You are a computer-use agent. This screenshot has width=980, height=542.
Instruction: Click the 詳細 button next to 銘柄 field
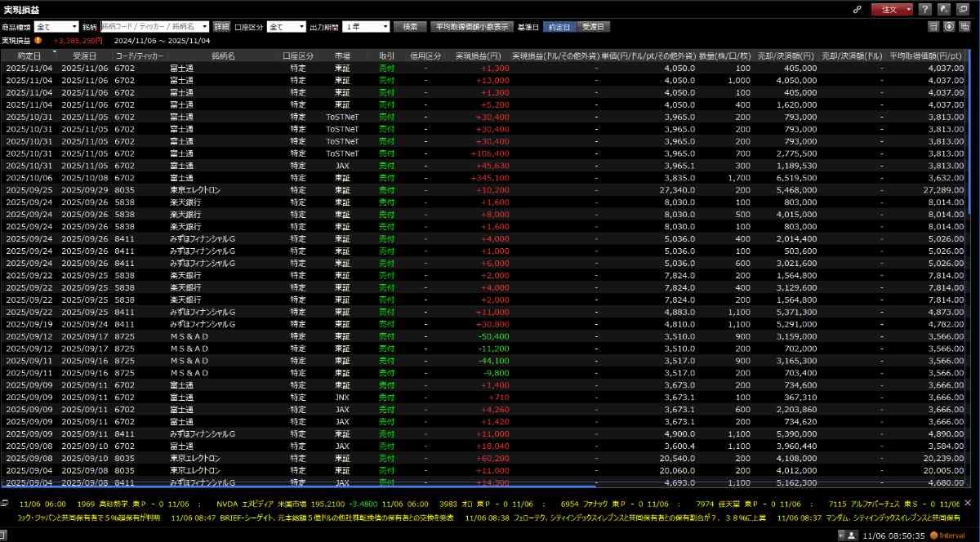(222, 27)
